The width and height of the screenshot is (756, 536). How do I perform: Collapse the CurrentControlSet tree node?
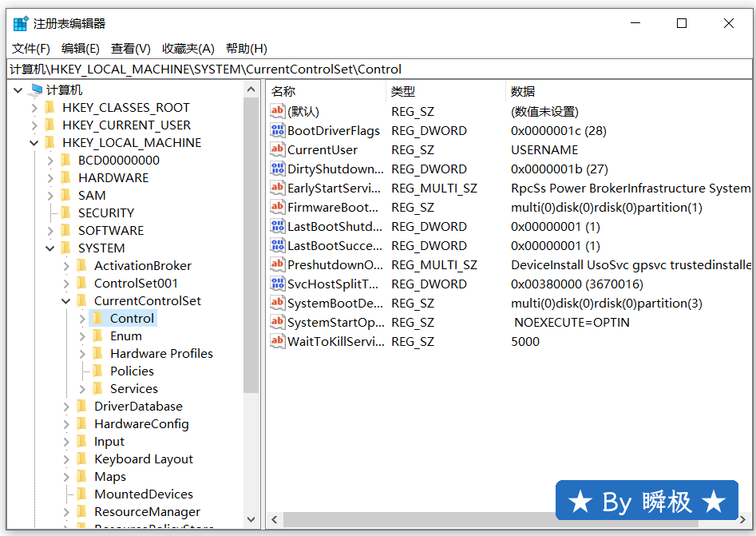point(66,301)
